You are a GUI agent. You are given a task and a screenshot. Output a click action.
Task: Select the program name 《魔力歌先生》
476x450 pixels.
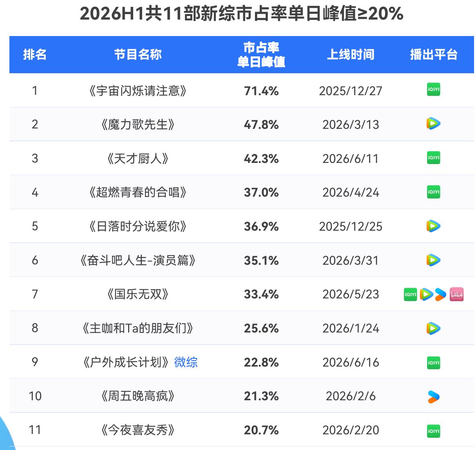tap(138, 125)
